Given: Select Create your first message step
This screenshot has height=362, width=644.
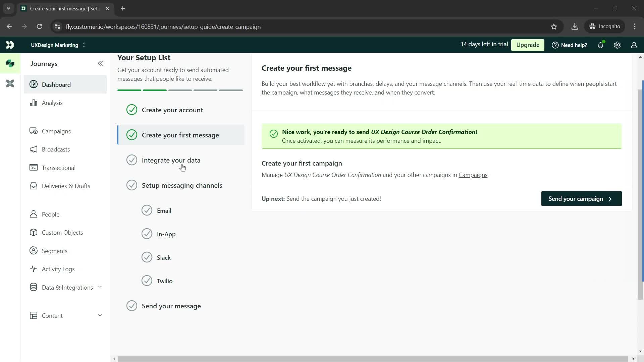Looking at the screenshot, I should click(x=181, y=135).
